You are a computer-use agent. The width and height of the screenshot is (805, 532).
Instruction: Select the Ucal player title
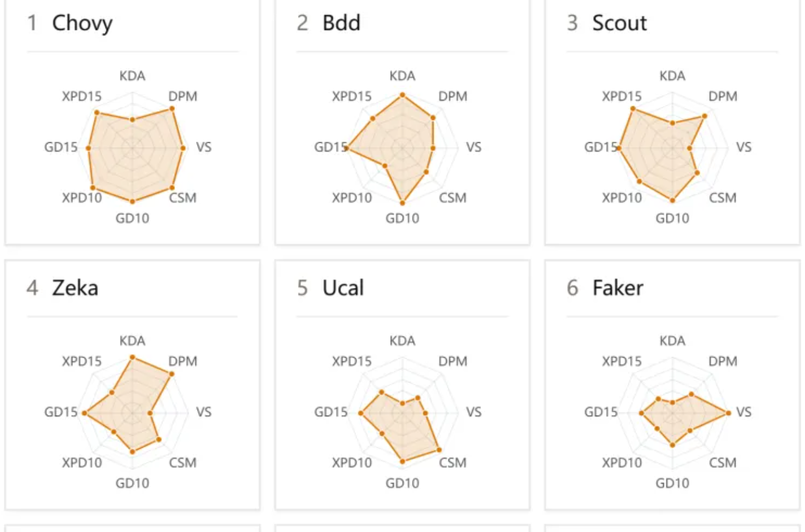pos(343,288)
